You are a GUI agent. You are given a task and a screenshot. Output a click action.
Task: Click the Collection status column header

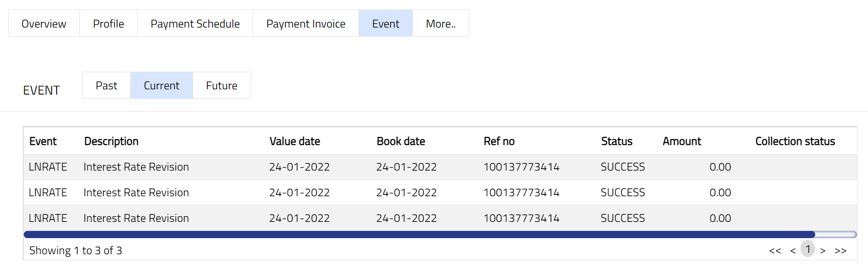coord(795,141)
